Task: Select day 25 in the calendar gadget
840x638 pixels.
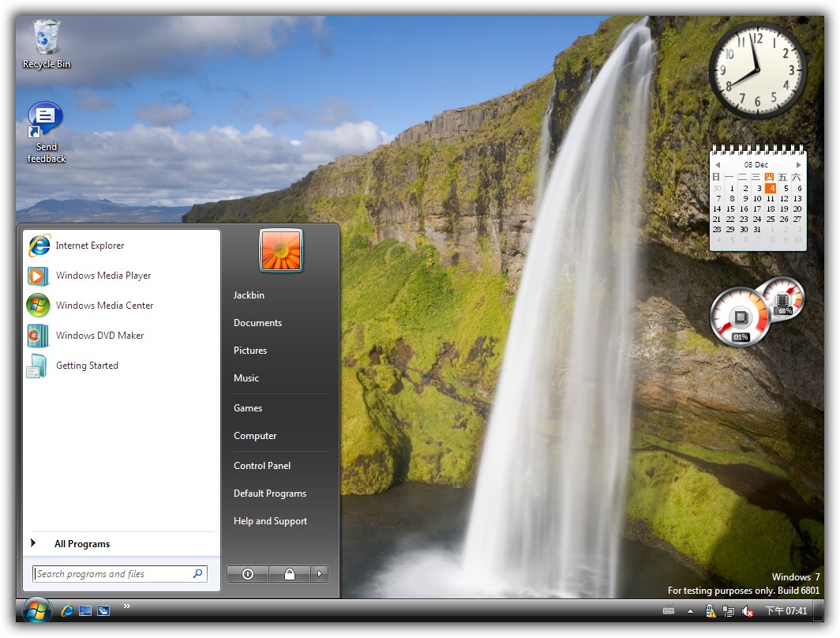Action: 771,219
